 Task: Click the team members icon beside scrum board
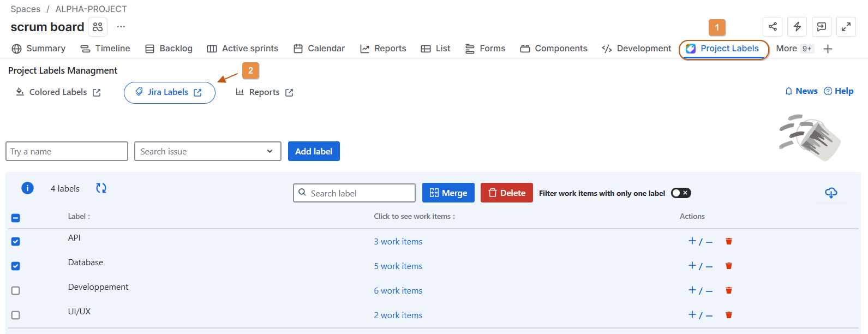click(x=98, y=27)
